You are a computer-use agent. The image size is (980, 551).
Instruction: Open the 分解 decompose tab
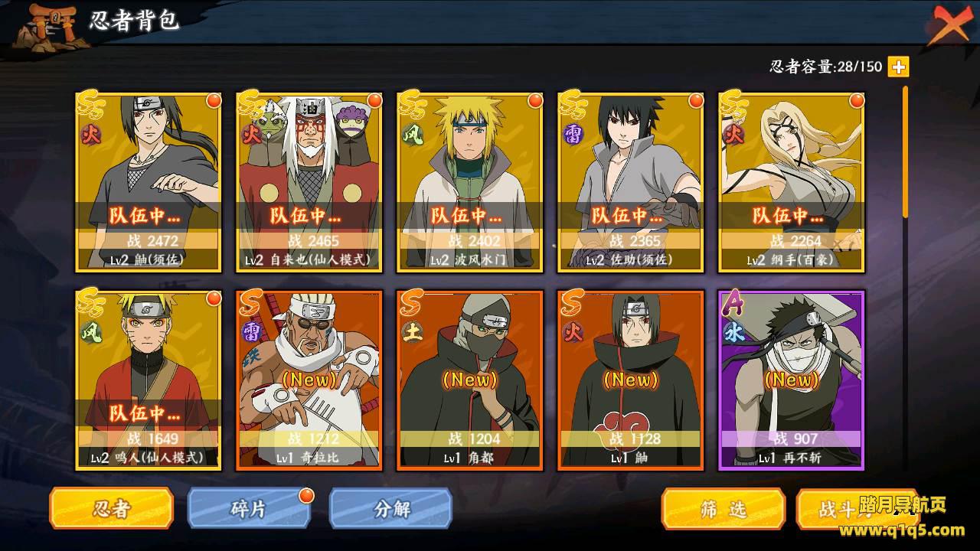pos(390,509)
